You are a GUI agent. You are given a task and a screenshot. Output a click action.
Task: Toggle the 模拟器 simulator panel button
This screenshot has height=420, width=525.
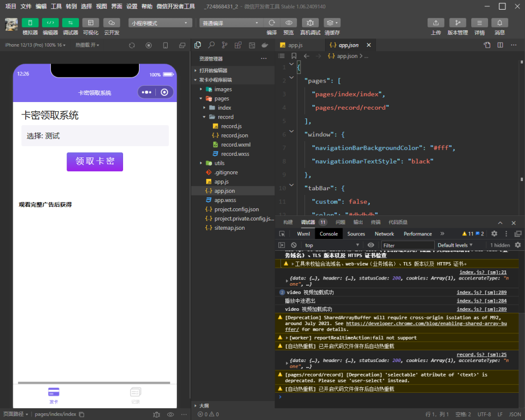30,23
